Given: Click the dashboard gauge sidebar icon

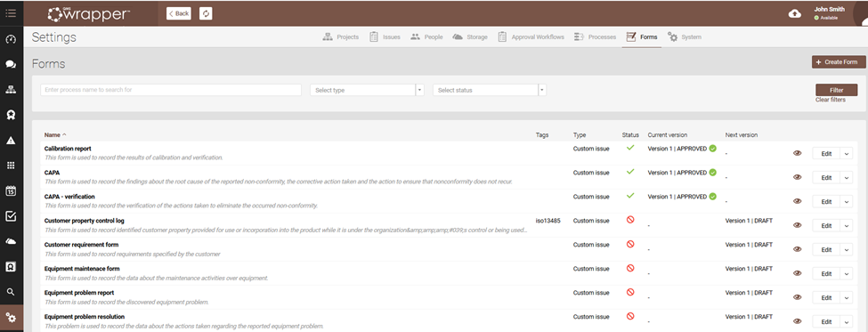Looking at the screenshot, I should click(x=11, y=40).
